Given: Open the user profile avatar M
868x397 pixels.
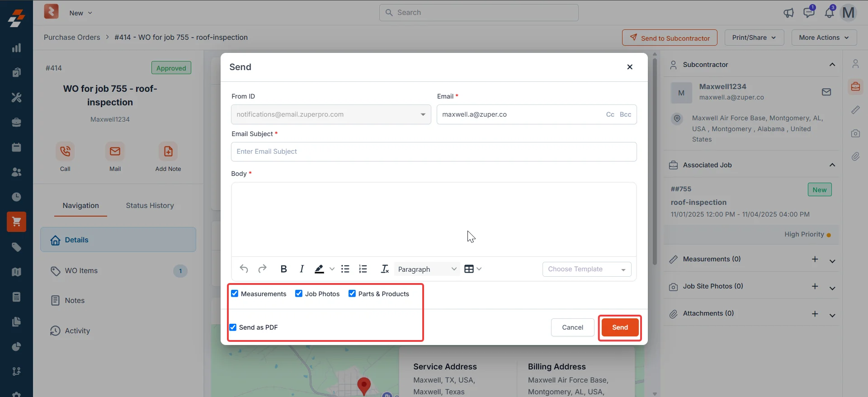Looking at the screenshot, I should coord(849,13).
